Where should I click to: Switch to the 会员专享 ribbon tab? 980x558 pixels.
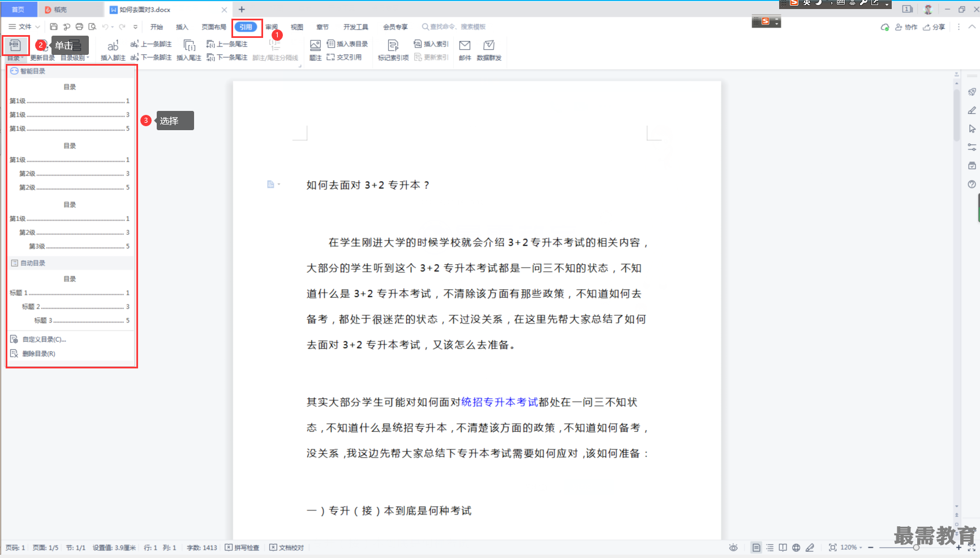396,27
